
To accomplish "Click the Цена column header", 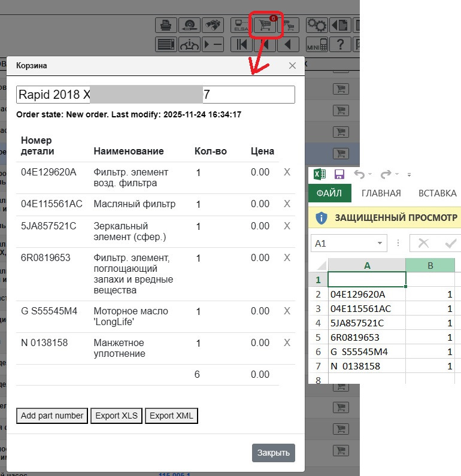I will [x=262, y=151].
